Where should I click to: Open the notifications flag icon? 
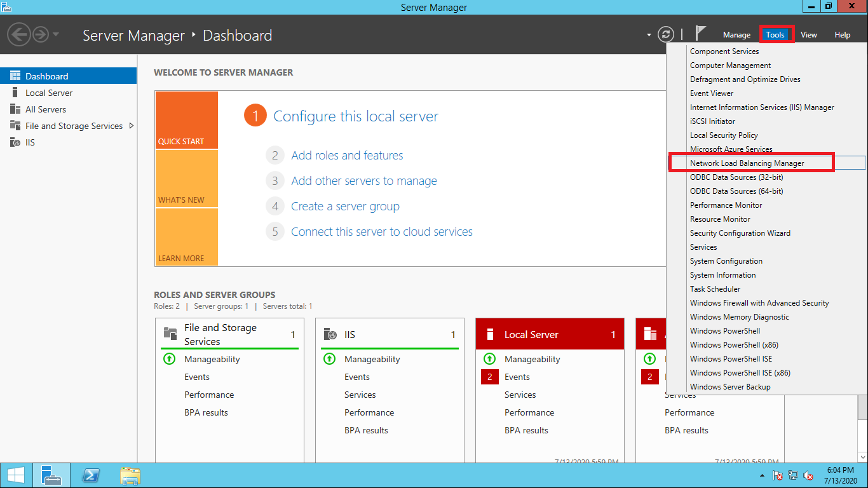700,34
